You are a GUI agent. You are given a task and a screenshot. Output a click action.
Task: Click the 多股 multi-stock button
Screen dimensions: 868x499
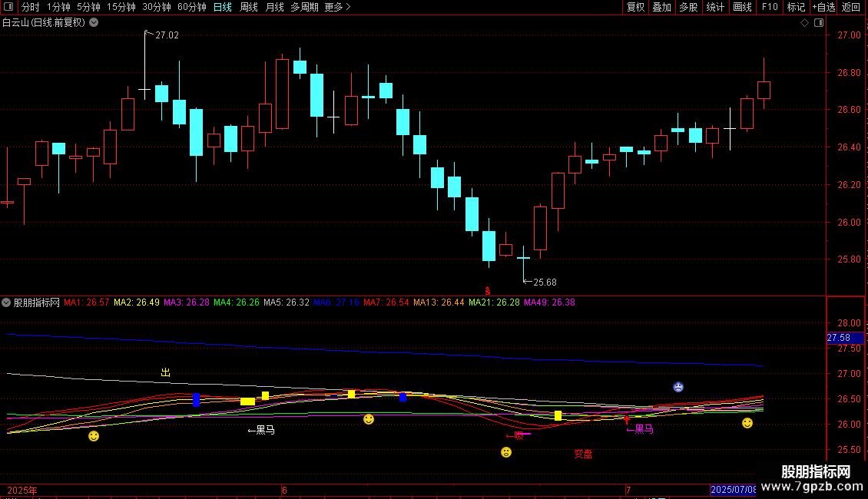coord(688,7)
